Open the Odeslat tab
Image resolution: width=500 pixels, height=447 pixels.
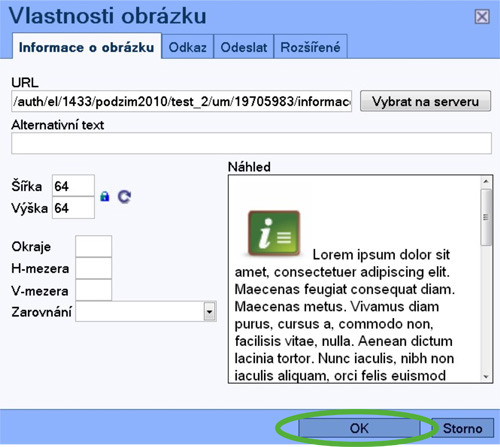(x=244, y=47)
